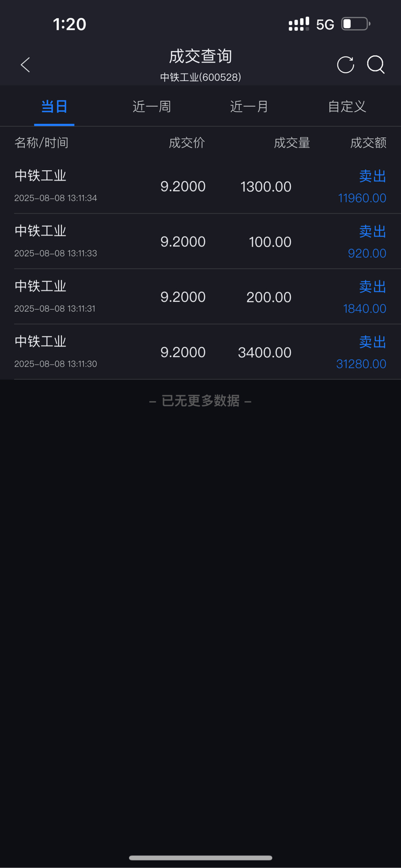Open the trade record at 13:11:34
The image size is (401, 868).
(x=200, y=186)
